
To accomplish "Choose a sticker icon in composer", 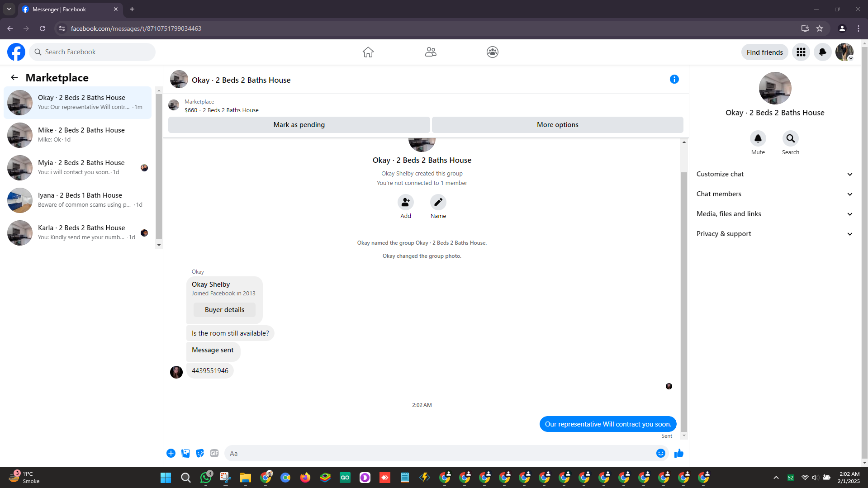I will (x=200, y=453).
